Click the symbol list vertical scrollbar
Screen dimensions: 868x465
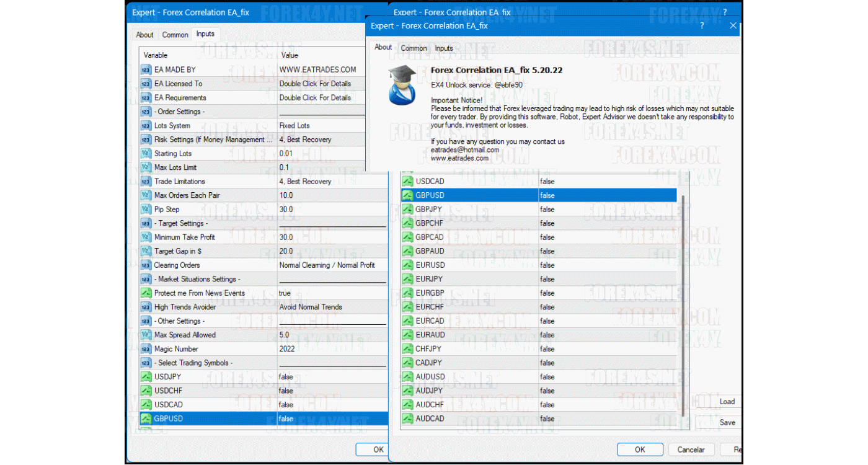click(684, 304)
